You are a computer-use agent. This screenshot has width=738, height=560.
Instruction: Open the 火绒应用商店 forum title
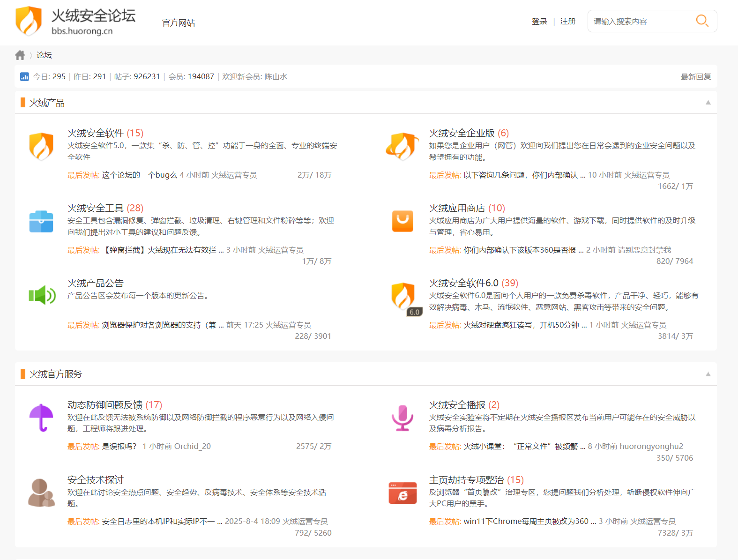point(457,208)
